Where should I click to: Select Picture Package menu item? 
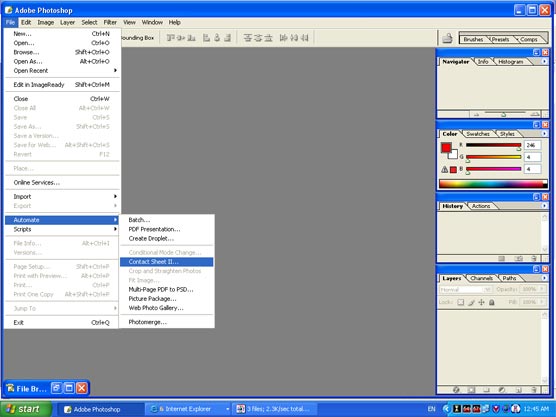167,299
